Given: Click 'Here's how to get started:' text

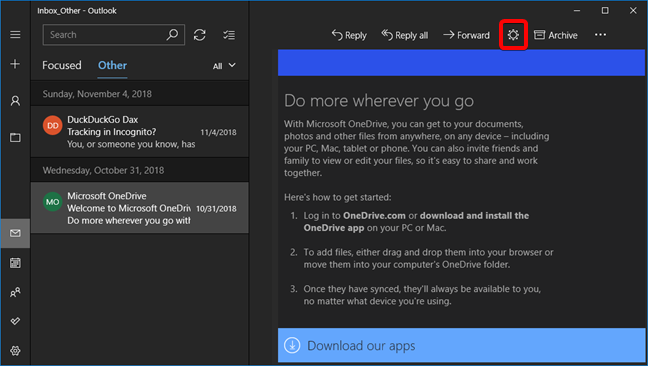Looking at the screenshot, I should [x=337, y=197].
